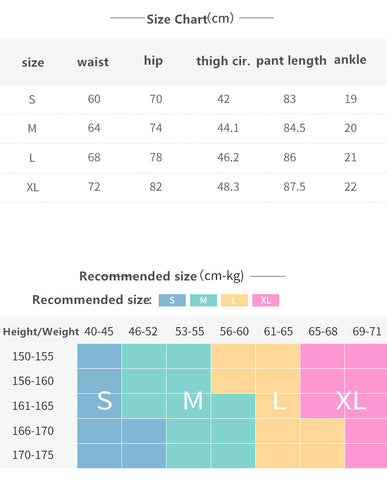
Task: Select the 69-71 weight column header
Action: click(367, 331)
